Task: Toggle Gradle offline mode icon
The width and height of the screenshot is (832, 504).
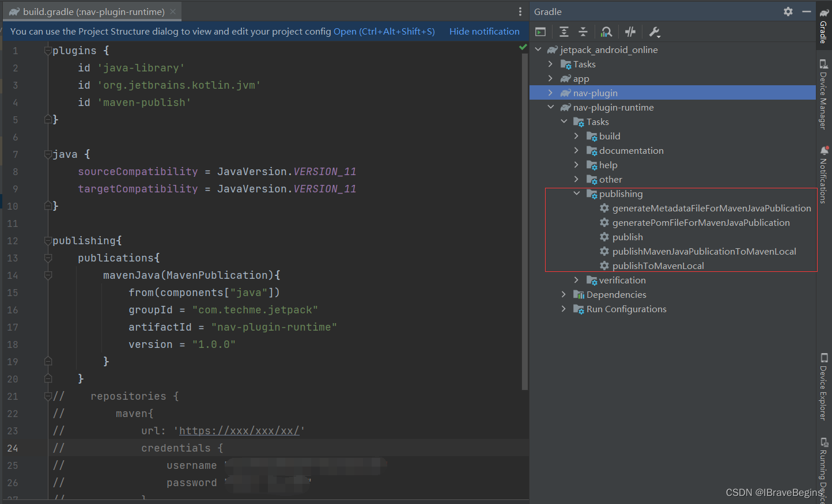Action: (x=630, y=32)
